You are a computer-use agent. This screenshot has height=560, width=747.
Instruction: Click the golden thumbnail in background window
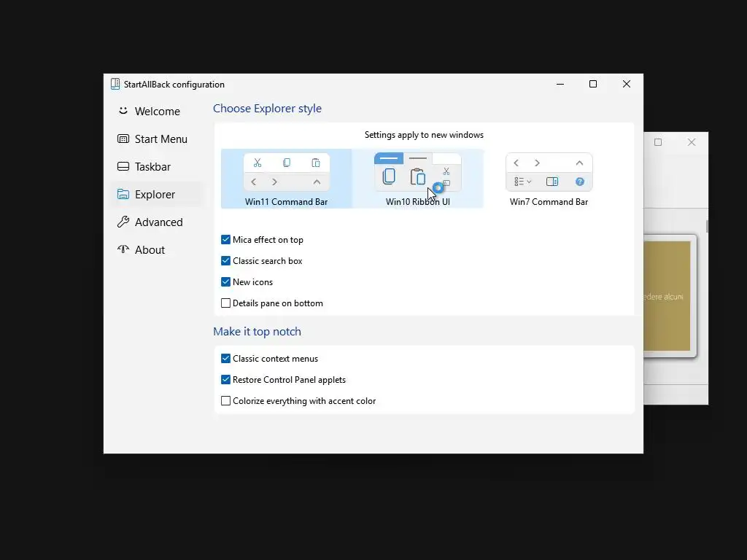667,296
